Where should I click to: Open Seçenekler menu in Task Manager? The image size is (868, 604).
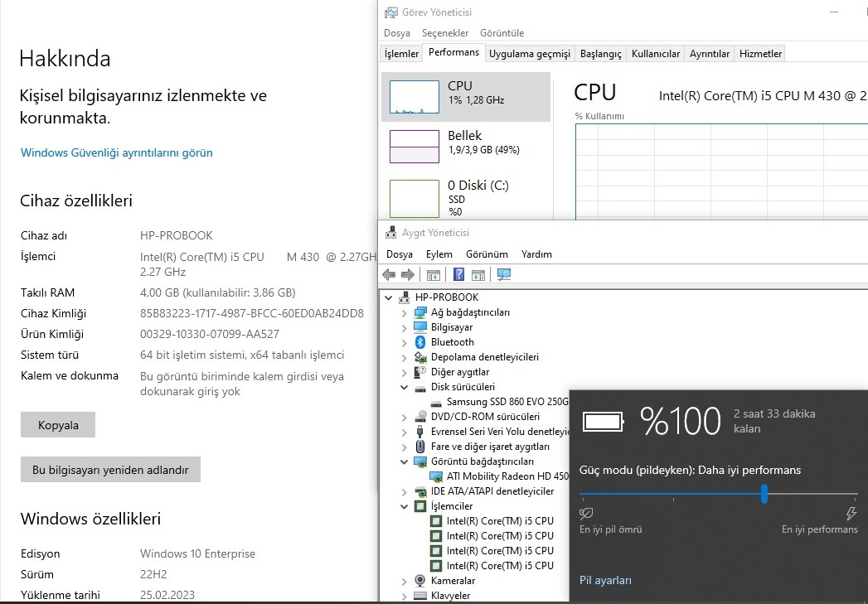click(x=445, y=33)
